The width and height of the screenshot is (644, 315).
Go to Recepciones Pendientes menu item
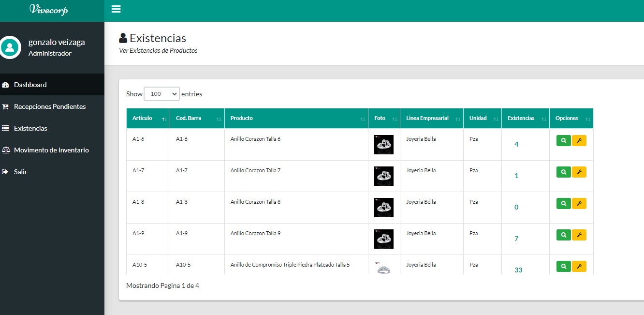(x=49, y=106)
